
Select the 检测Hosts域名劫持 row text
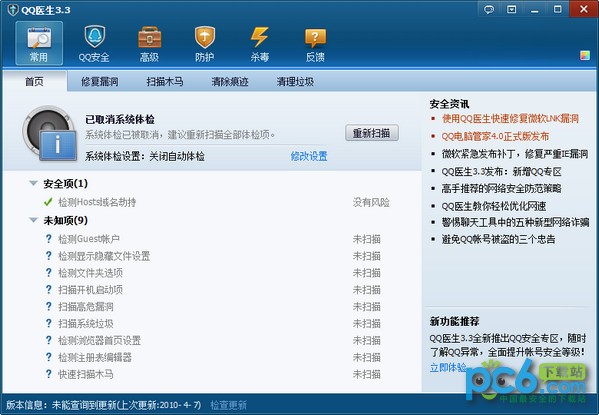[97, 202]
